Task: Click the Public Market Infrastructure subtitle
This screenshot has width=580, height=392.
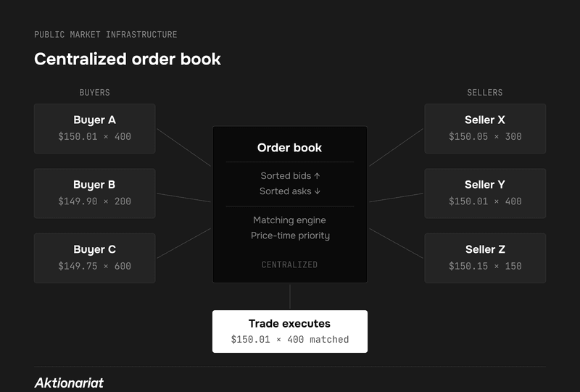Action: click(105, 35)
